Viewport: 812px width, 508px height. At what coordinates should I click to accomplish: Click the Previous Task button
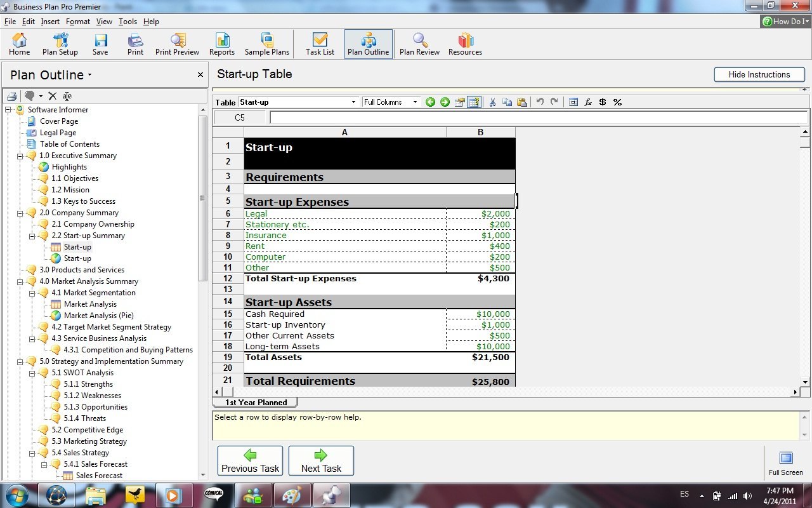tap(250, 460)
